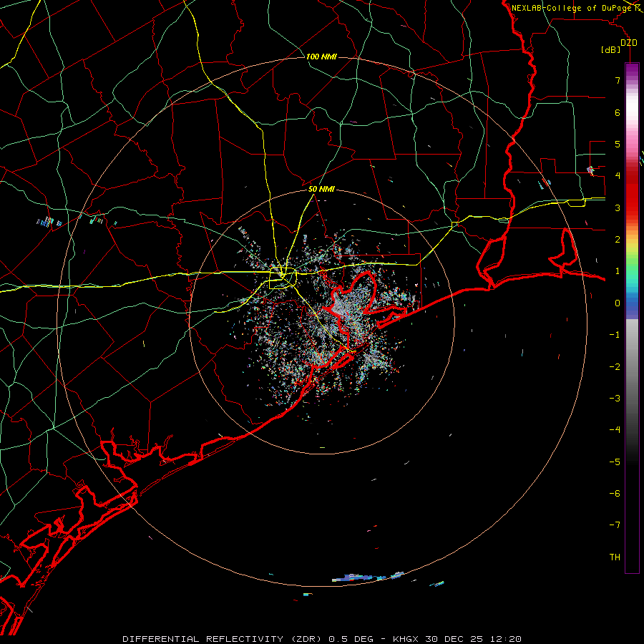Click the -5 value on the scale

[615, 462]
